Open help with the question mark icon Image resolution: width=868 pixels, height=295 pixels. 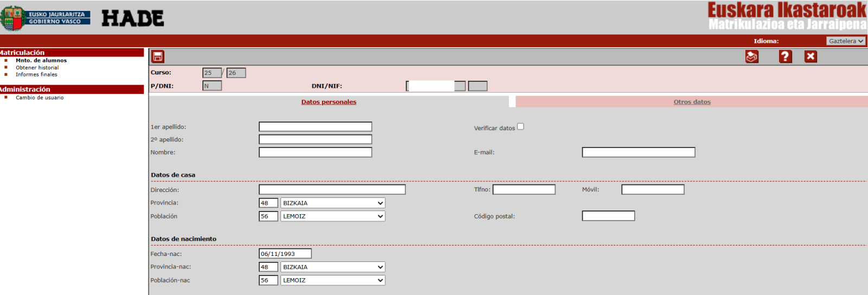[785, 56]
